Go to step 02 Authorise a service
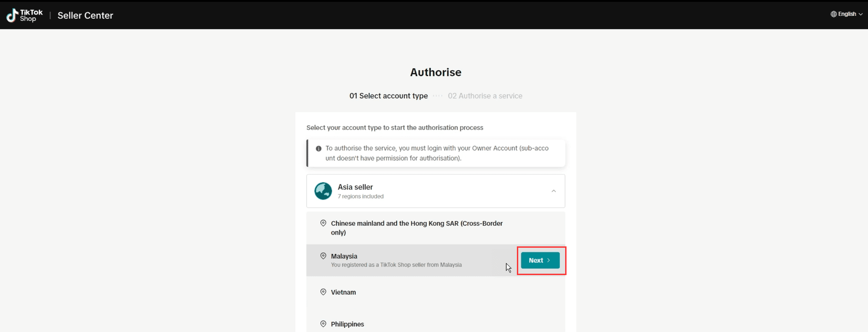Image resolution: width=868 pixels, height=332 pixels. 485,96
